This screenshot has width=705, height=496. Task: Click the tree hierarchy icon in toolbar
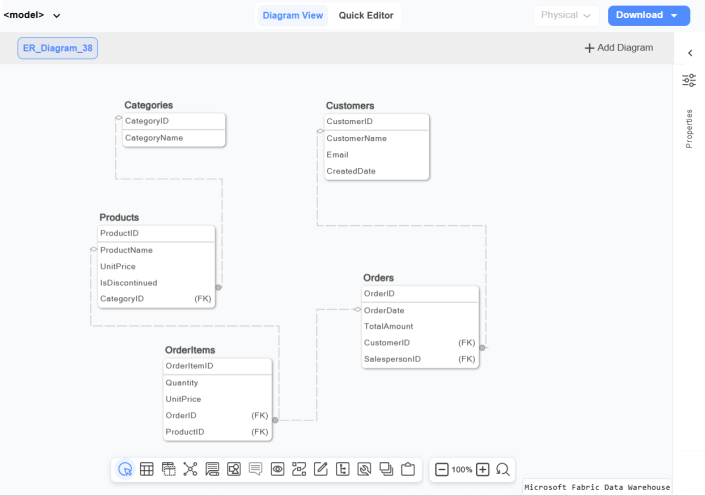coord(343,469)
